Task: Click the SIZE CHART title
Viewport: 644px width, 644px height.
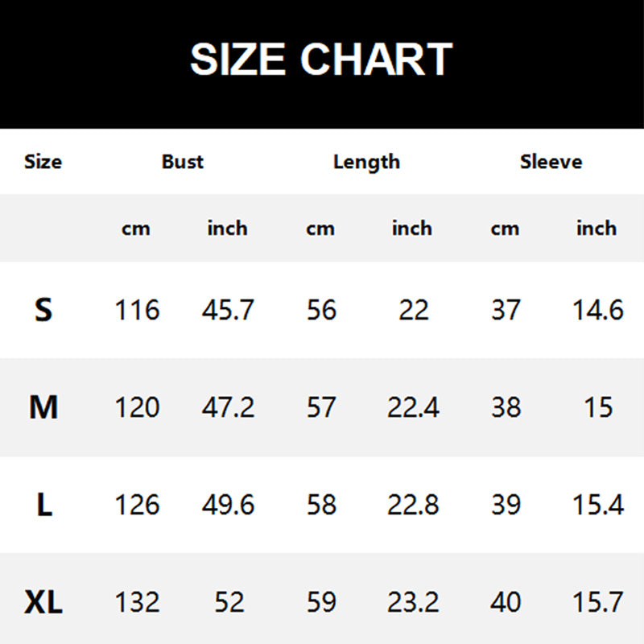Action: click(x=321, y=60)
